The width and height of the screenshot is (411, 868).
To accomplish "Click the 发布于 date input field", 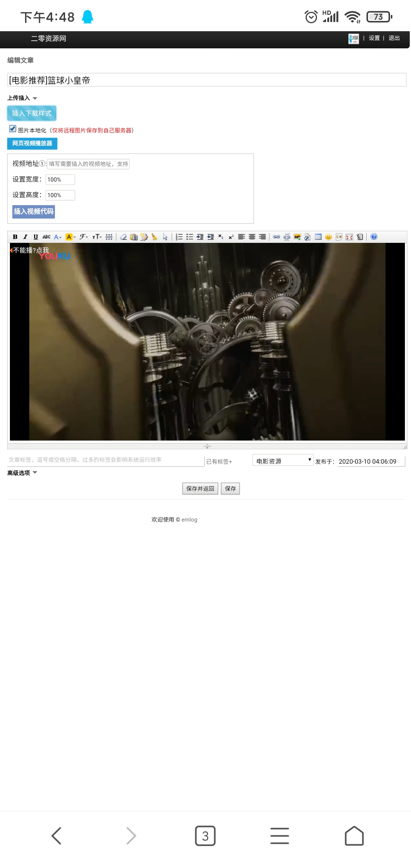I will click(371, 461).
